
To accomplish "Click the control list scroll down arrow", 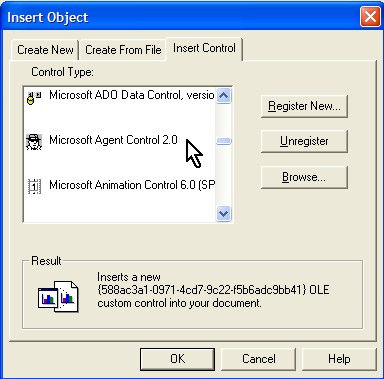I will tap(223, 213).
